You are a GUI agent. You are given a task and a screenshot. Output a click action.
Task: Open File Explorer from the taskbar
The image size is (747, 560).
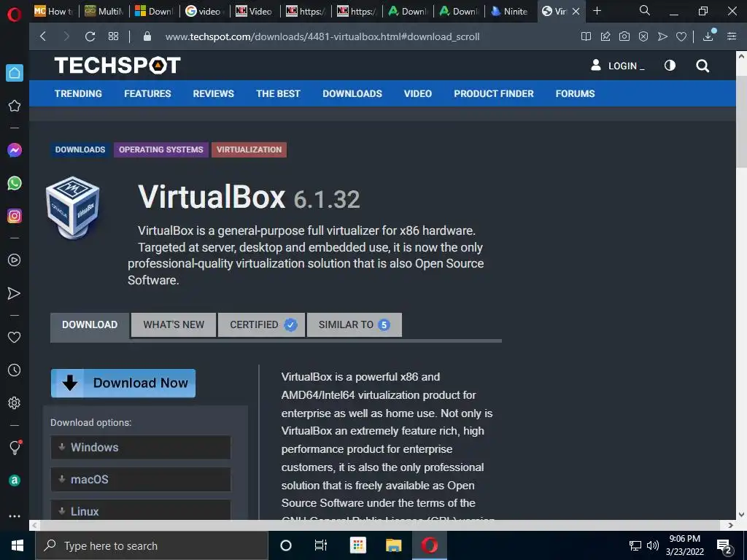393,545
